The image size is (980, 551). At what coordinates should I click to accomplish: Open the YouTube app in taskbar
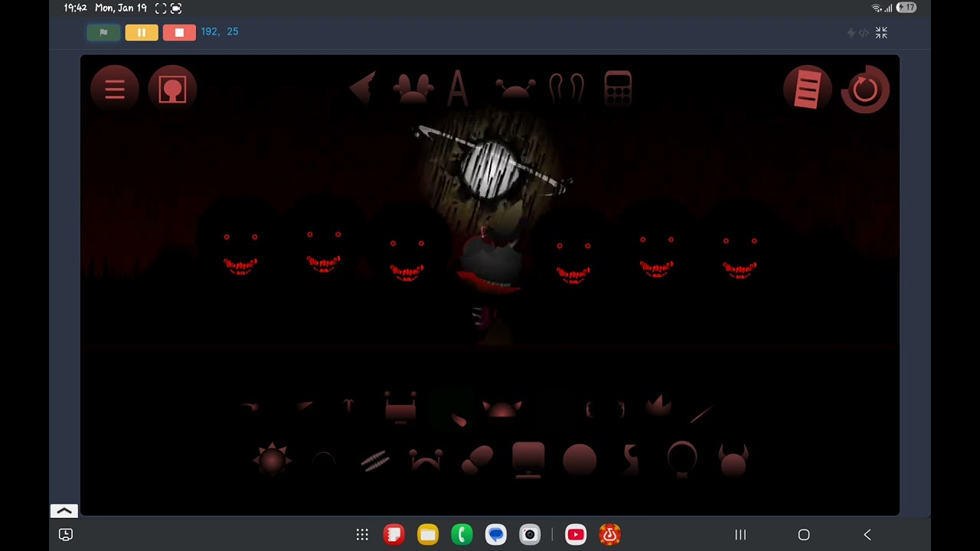tap(576, 535)
